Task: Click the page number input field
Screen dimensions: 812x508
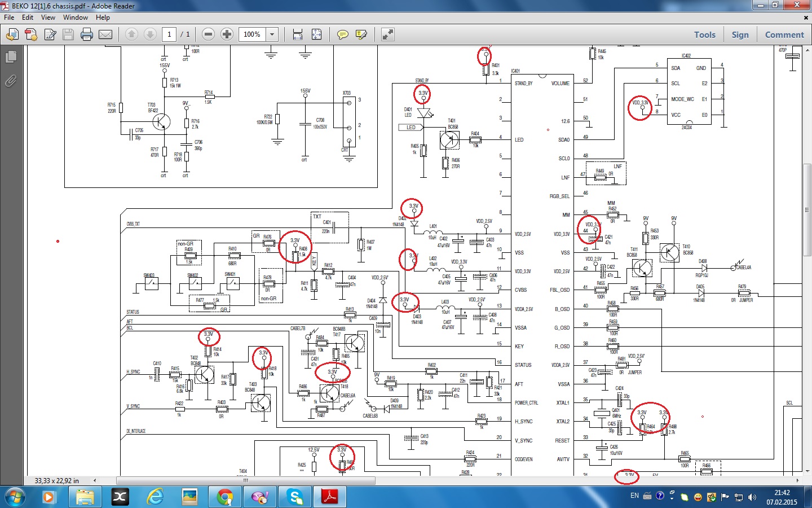Action: 169,34
